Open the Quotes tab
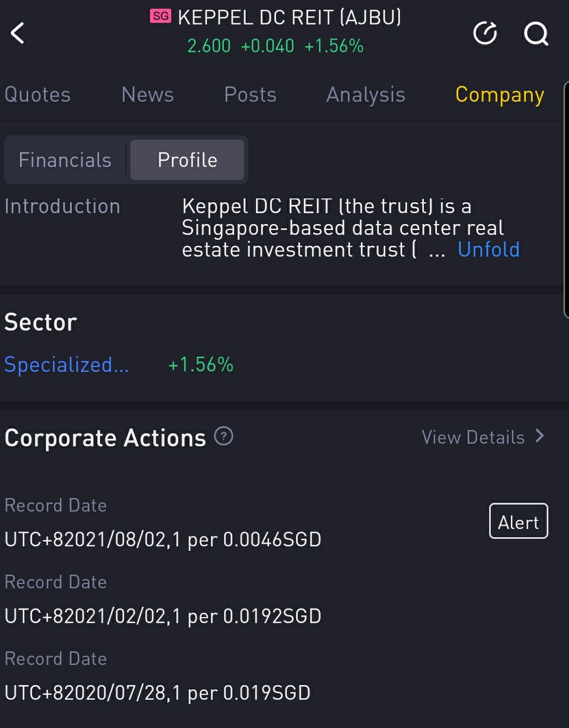Image resolution: width=569 pixels, height=728 pixels. click(37, 95)
